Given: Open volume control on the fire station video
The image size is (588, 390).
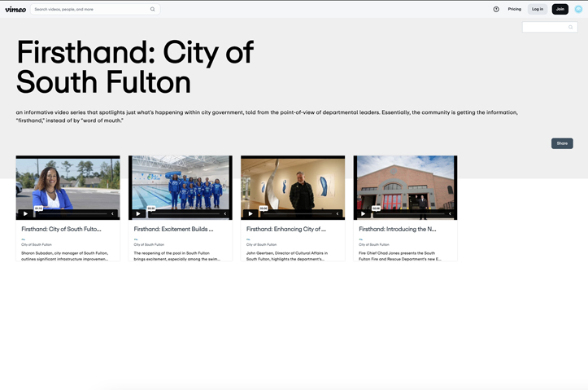Looking at the screenshot, I should pyautogui.click(x=450, y=214).
